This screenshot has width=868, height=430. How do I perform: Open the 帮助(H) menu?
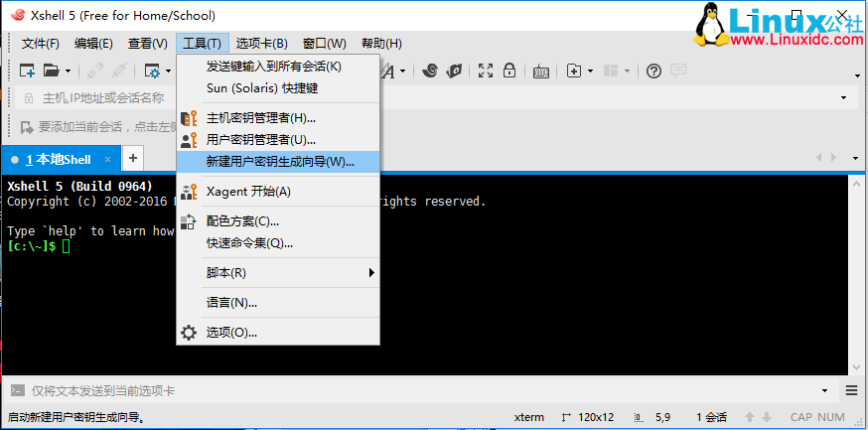[x=381, y=44]
